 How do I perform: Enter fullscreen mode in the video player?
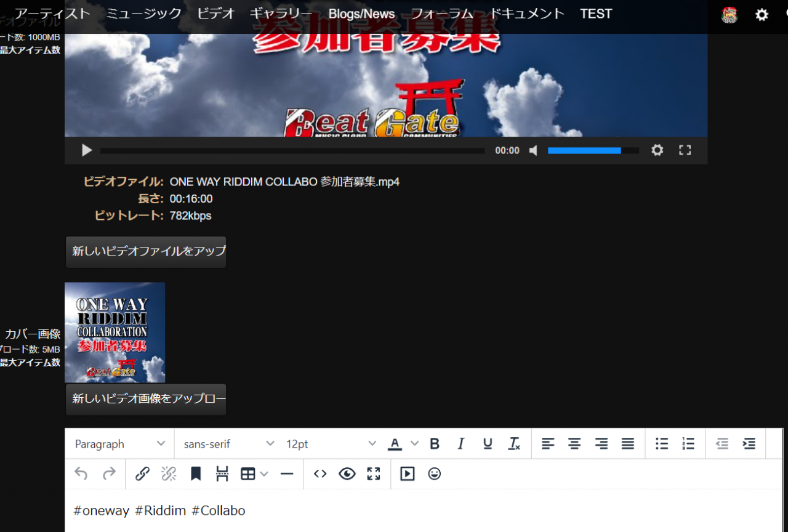[x=685, y=150]
